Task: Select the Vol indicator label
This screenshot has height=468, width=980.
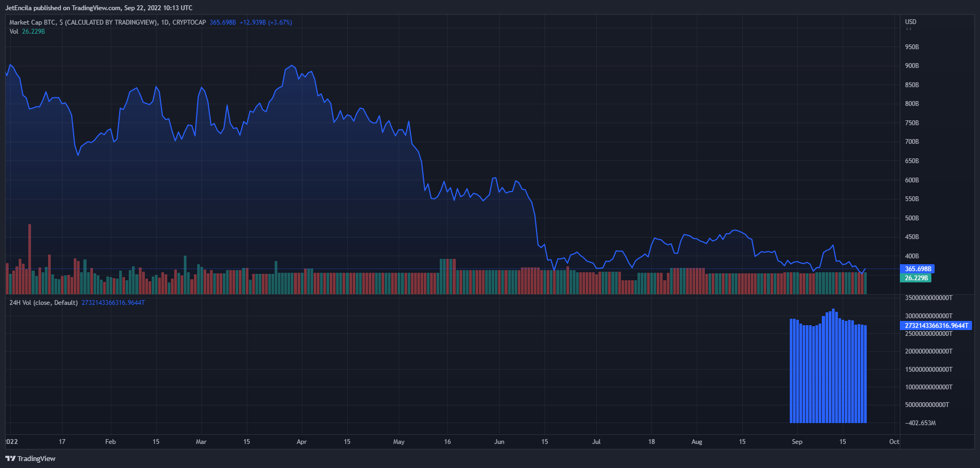Action: pos(14,32)
